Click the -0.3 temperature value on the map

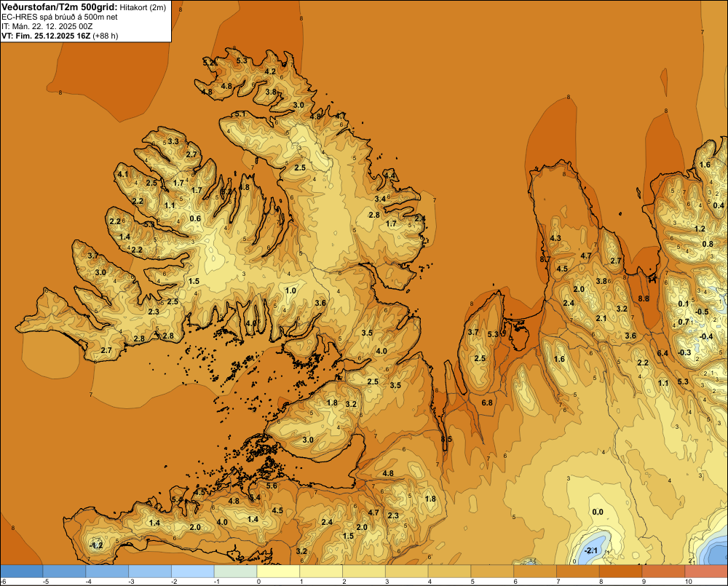[684, 352]
